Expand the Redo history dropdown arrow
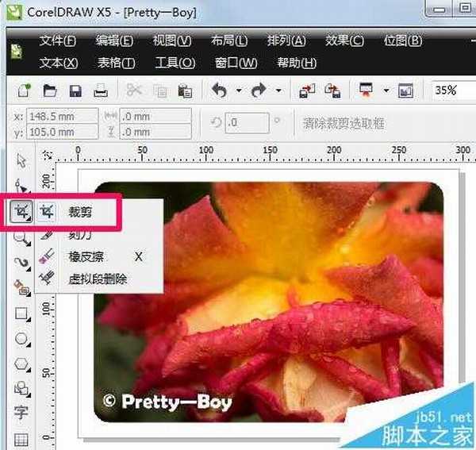Screen dimensions: 476x450 pos(278,91)
